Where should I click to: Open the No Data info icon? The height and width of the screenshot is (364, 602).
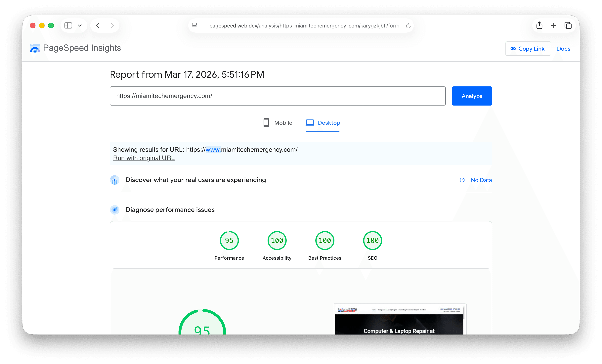[x=462, y=180]
